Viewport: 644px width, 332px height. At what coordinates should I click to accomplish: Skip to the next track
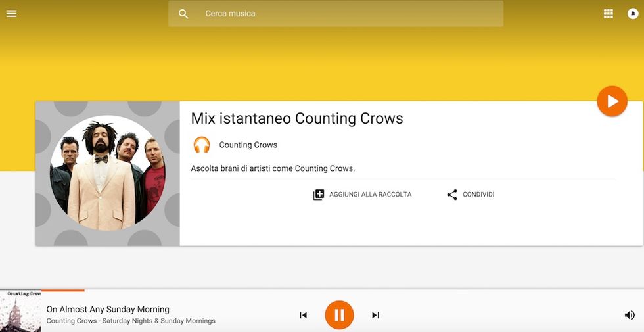[375, 315]
